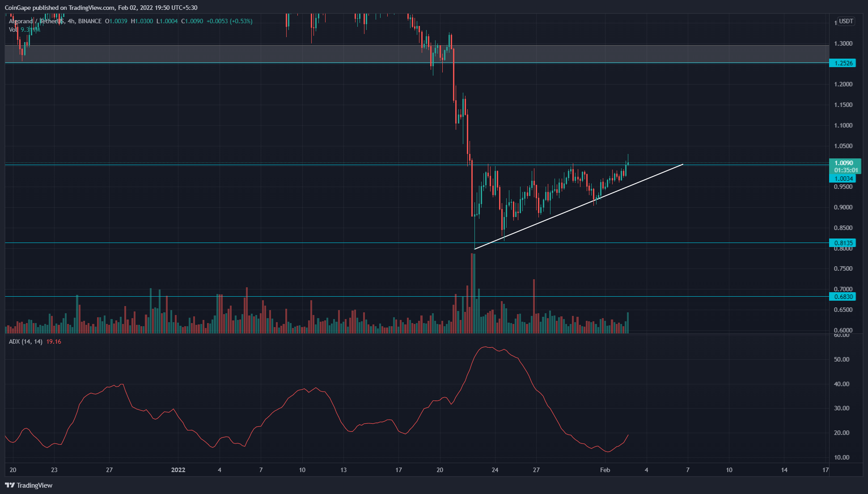Click the ADX line peak near 55
Screen dimensions: 868x494
[x=485, y=347]
